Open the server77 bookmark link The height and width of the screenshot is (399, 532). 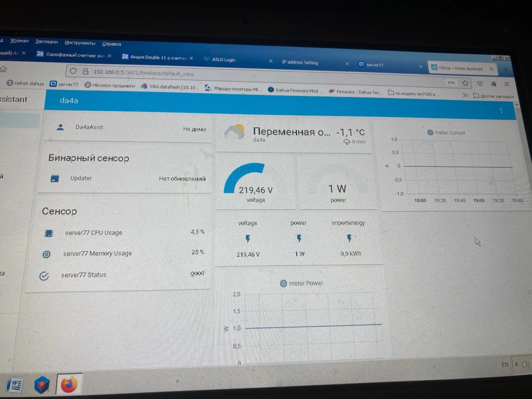tap(64, 84)
